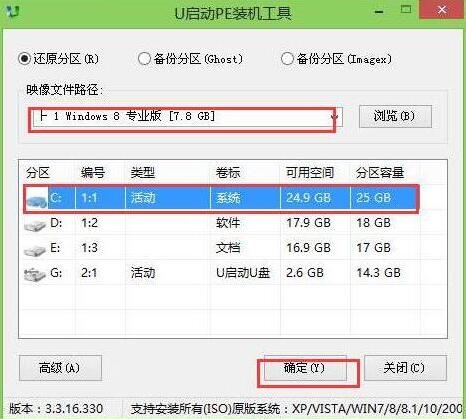Open 高级(A) advanced options
Viewport: 466px width, 419px height.
click(60, 368)
